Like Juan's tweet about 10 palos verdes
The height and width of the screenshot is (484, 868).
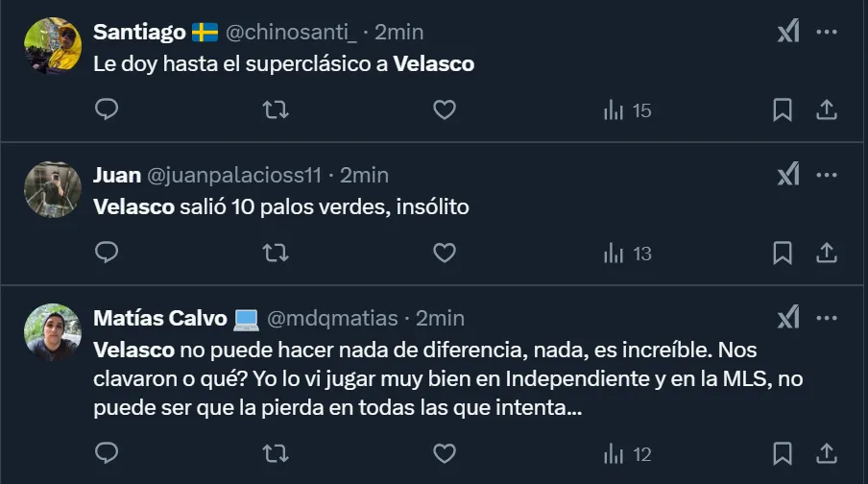444,253
